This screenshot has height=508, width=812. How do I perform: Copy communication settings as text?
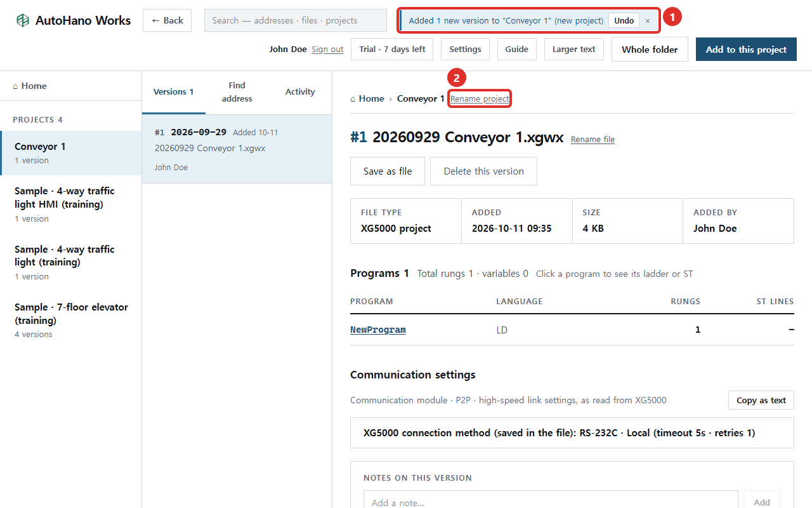(x=761, y=400)
